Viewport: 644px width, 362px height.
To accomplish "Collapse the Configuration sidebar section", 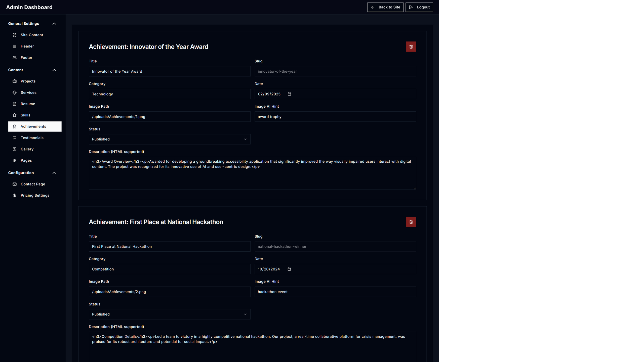I will tap(54, 173).
